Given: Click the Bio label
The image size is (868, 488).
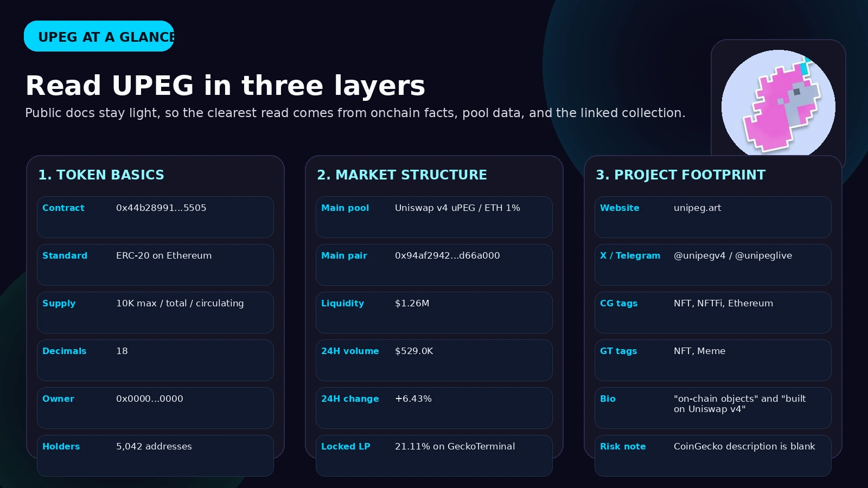Looking at the screenshot, I should tap(608, 399).
